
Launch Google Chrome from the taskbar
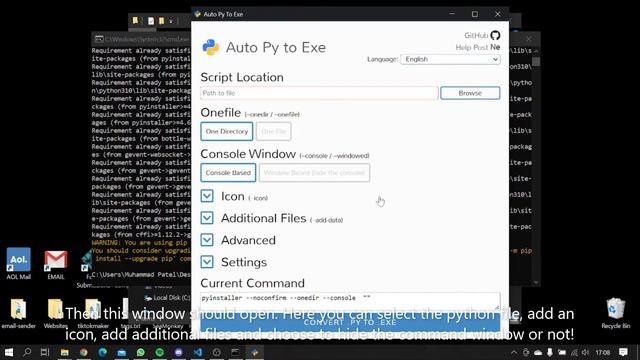[84, 352]
